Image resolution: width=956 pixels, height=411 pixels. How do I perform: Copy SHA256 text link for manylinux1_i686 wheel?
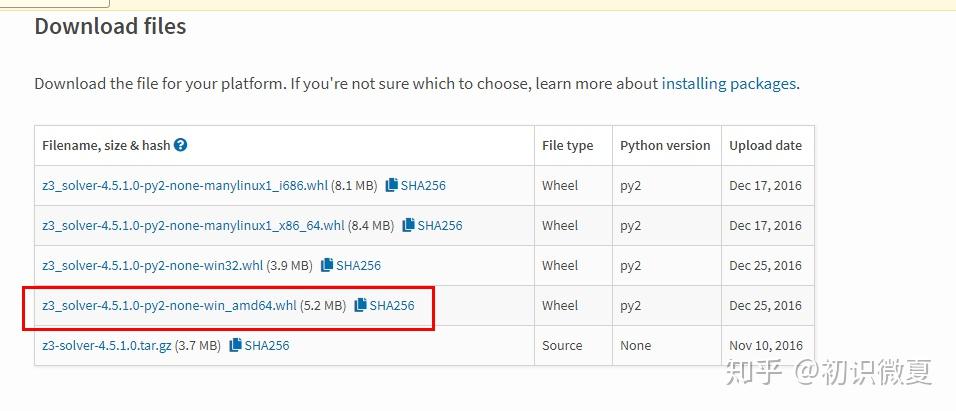click(423, 185)
